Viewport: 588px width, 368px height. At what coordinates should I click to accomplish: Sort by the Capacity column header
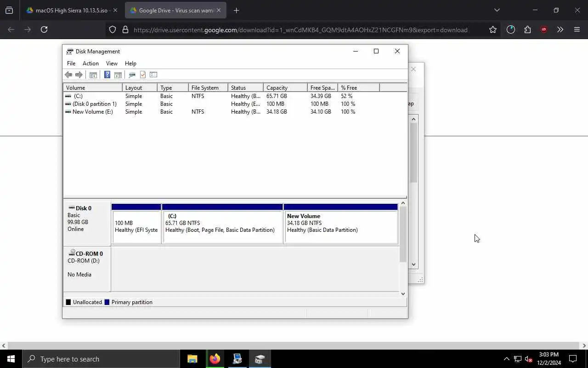(285, 87)
